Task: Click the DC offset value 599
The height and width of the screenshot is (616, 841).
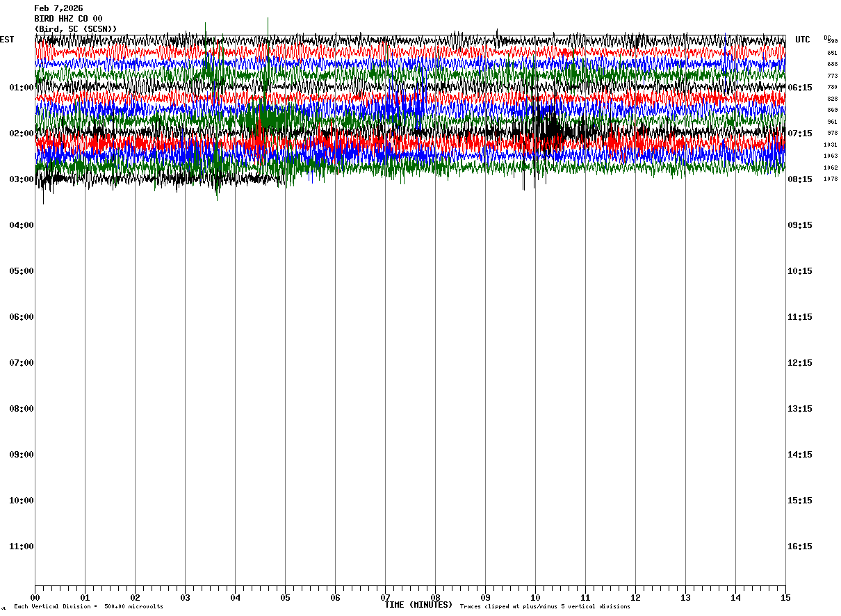Action: (x=833, y=42)
